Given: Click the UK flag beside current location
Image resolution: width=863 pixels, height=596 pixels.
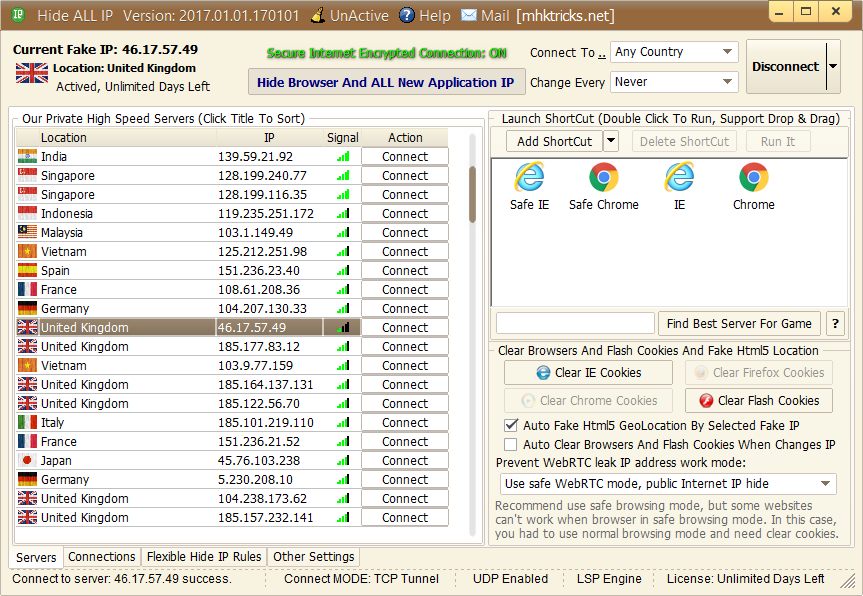Looking at the screenshot, I should (x=32, y=73).
